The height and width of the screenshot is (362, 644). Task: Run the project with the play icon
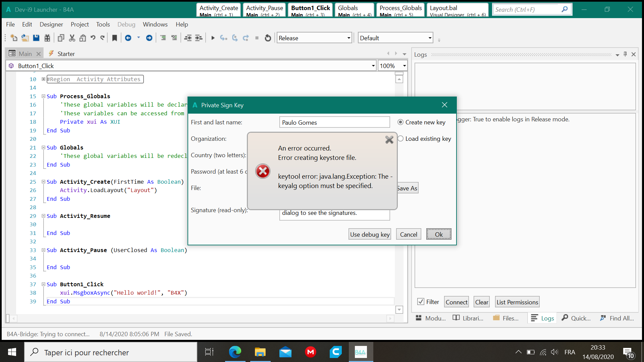pyautogui.click(x=213, y=38)
